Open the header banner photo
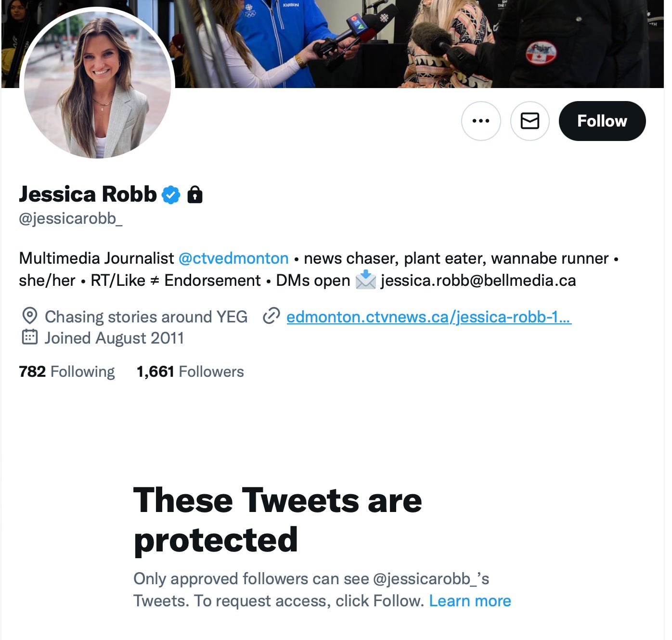This screenshot has width=672, height=640. (419, 44)
